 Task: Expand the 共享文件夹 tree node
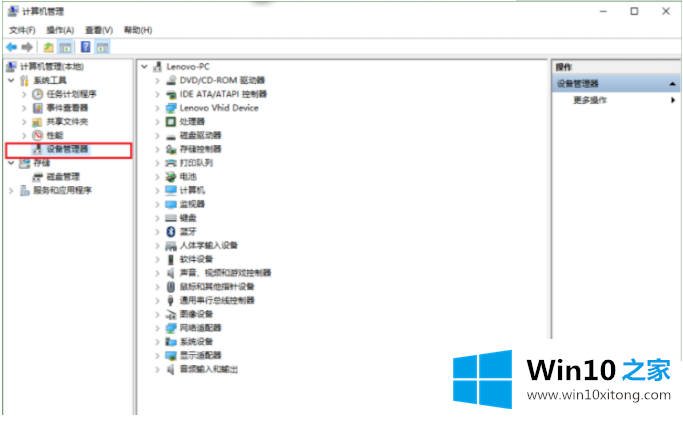[24, 122]
